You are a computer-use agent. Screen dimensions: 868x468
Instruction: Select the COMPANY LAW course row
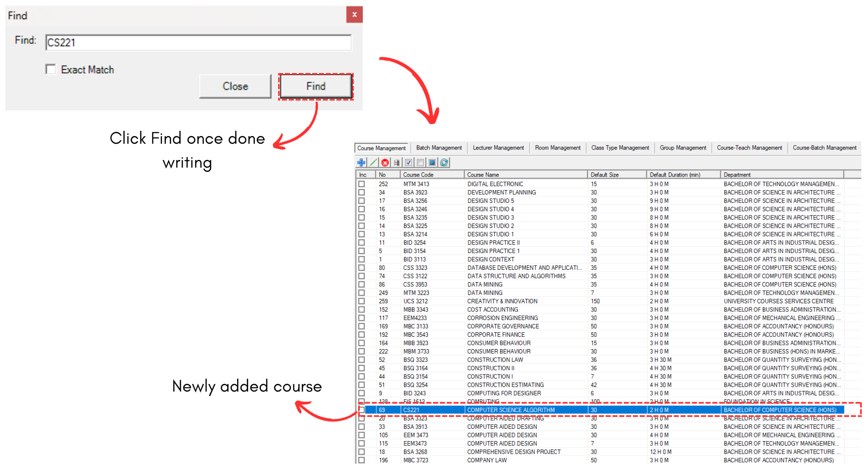[487, 460]
